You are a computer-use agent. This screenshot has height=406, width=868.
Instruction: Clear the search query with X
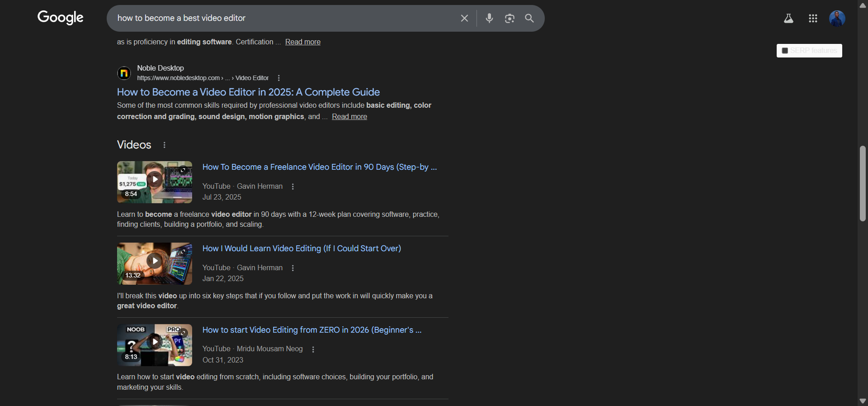coord(464,18)
